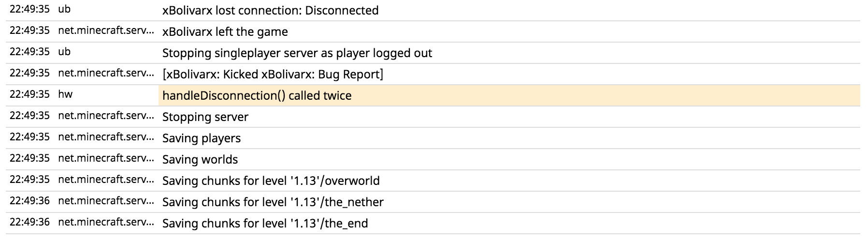Screen dimensions: 868x242
Task: Select the 'xBolivarx lost connection: Disconnected' log message
Action: [270, 10]
